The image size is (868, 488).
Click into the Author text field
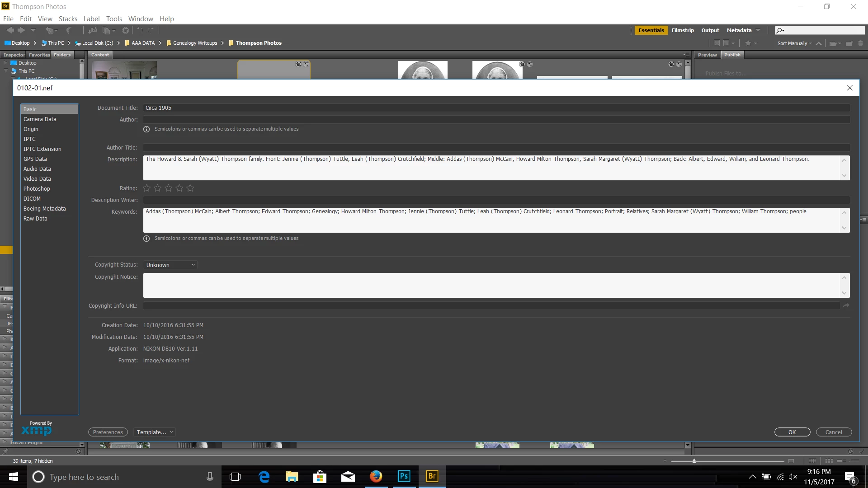[x=496, y=120]
